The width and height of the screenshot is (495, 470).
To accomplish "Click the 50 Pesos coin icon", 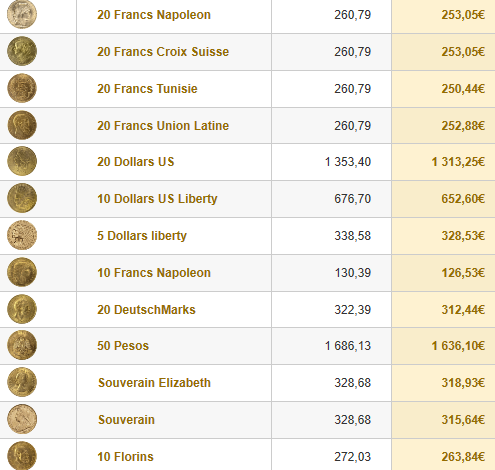I will 22,345.
